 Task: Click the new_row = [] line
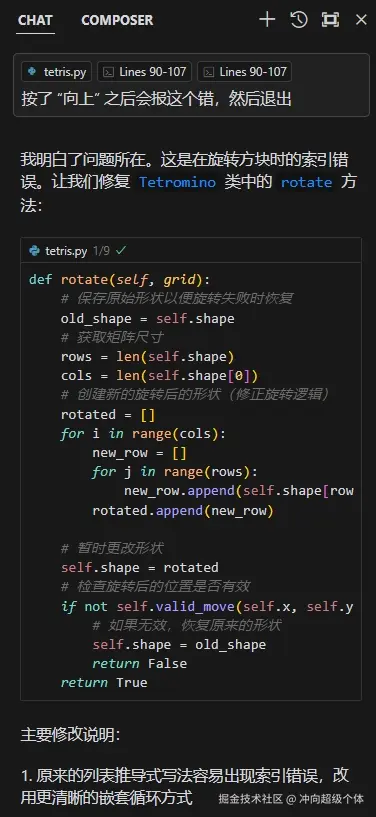click(x=140, y=453)
